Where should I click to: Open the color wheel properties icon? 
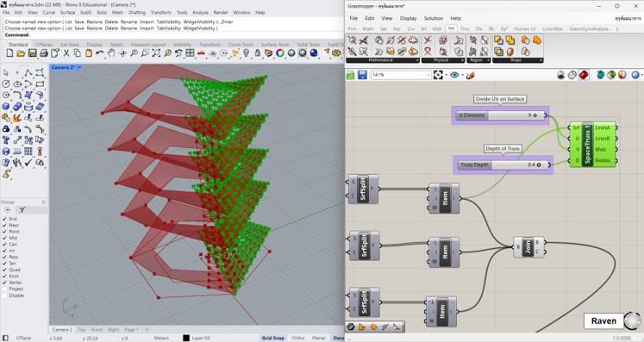tap(280, 53)
